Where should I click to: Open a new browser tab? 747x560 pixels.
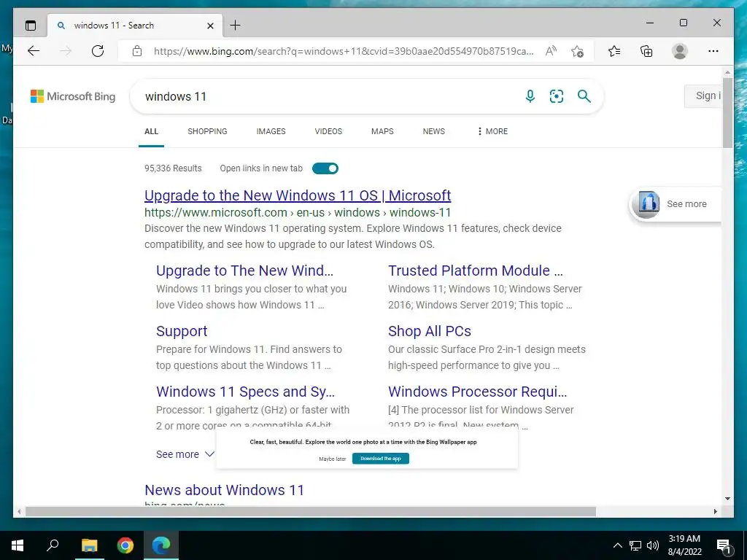click(x=236, y=26)
